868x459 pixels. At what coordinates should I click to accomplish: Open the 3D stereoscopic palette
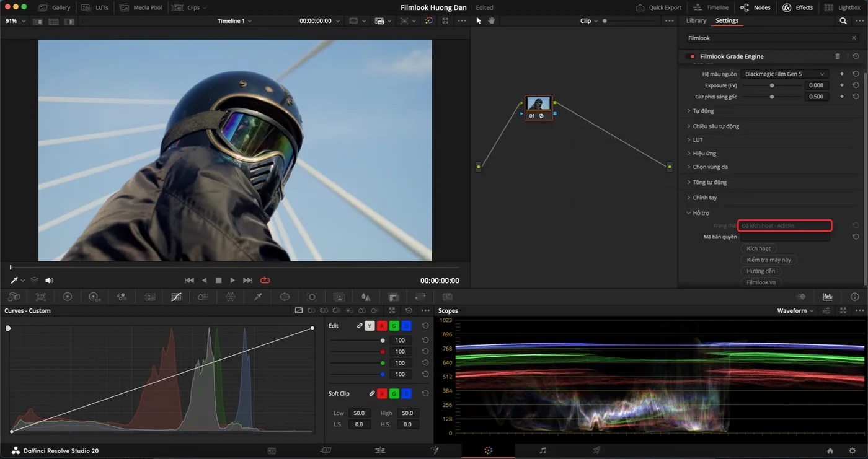447,297
